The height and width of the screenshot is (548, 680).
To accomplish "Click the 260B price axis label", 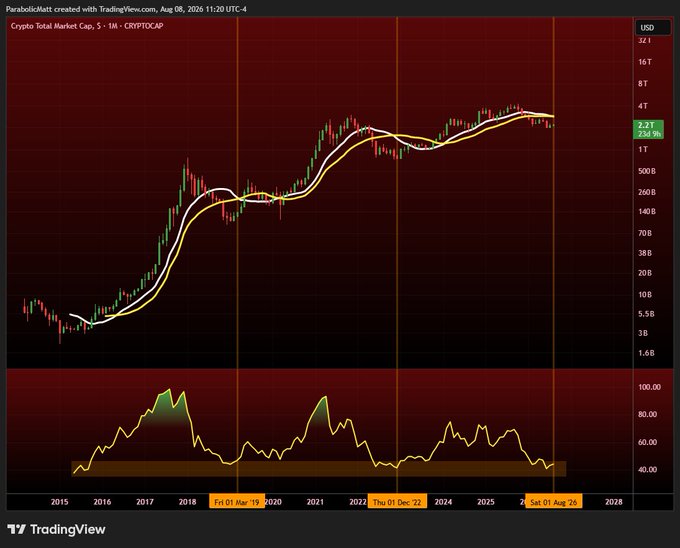I will (647, 192).
